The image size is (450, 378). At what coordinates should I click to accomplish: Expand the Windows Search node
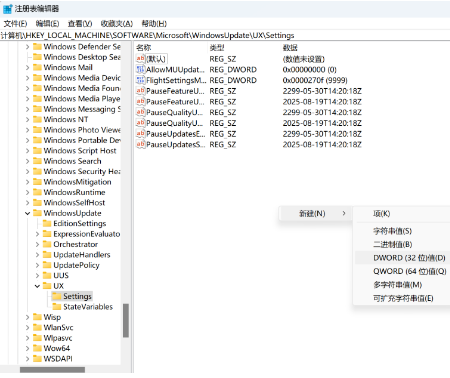[x=27, y=161]
